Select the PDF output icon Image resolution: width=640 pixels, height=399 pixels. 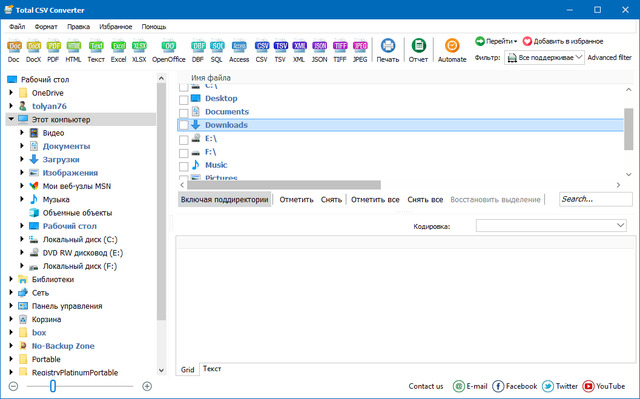click(x=53, y=46)
